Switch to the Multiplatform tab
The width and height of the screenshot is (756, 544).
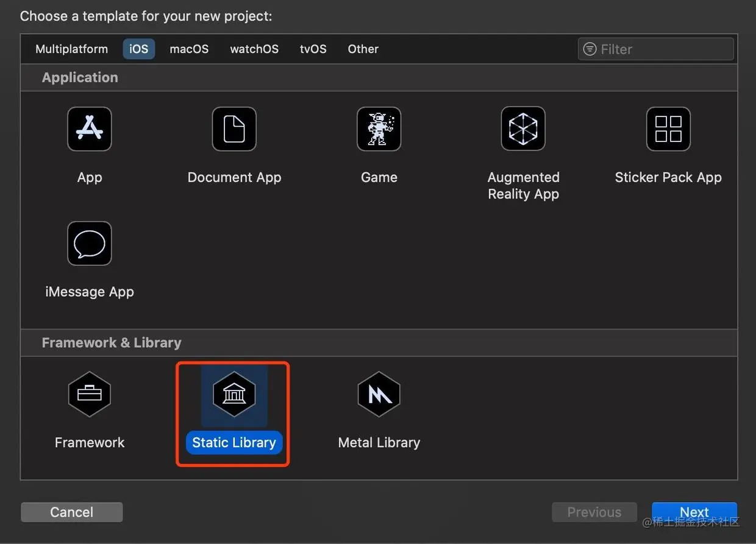tap(71, 49)
